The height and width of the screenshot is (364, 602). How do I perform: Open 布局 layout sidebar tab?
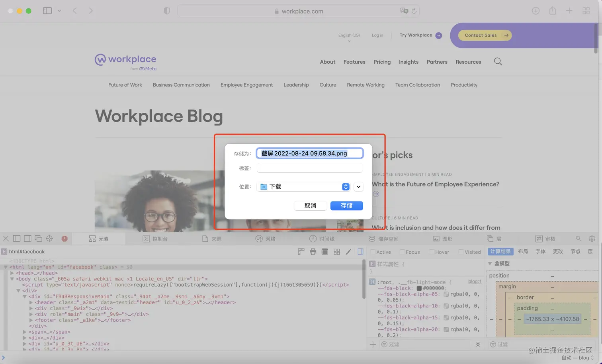click(523, 252)
